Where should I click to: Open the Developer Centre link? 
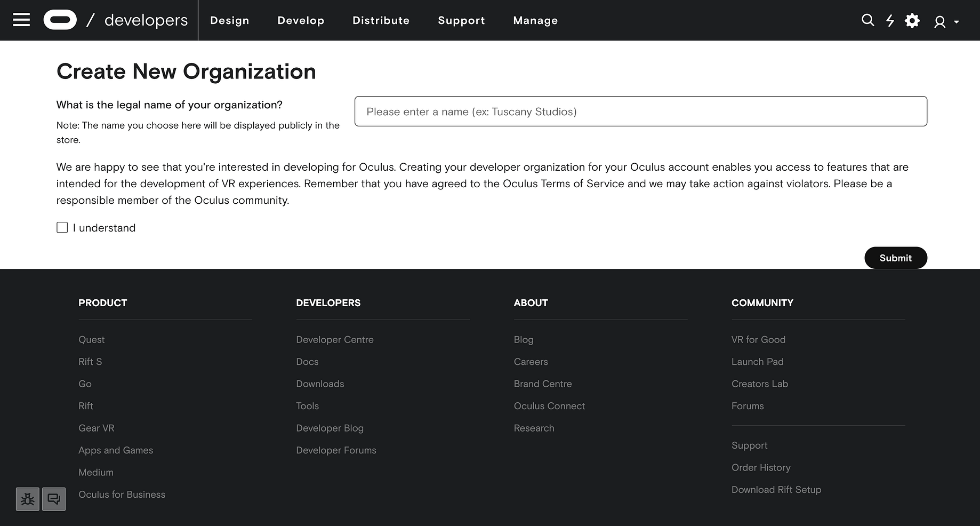pyautogui.click(x=335, y=339)
